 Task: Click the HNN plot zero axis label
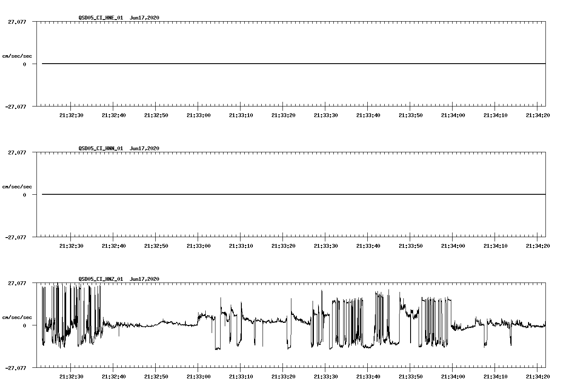tap(25, 195)
